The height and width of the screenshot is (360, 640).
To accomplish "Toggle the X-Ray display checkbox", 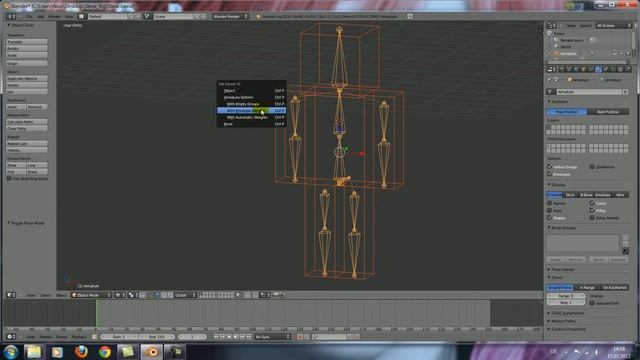I will 592,210.
